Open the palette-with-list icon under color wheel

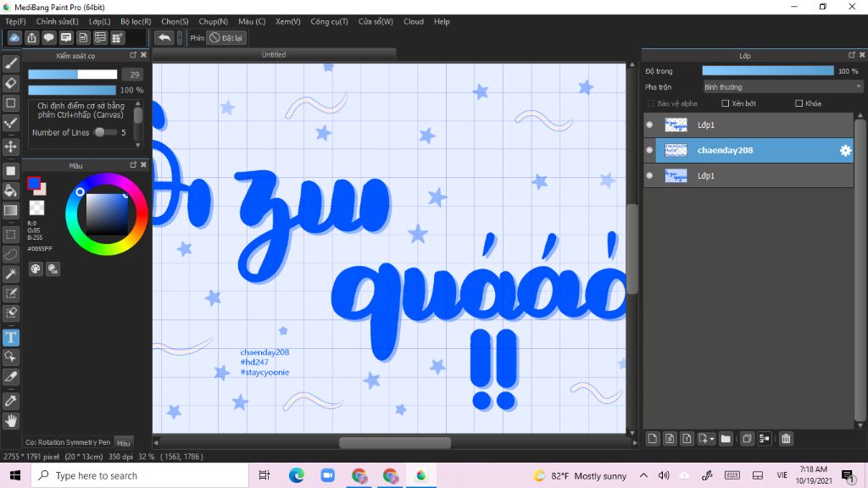(53, 269)
